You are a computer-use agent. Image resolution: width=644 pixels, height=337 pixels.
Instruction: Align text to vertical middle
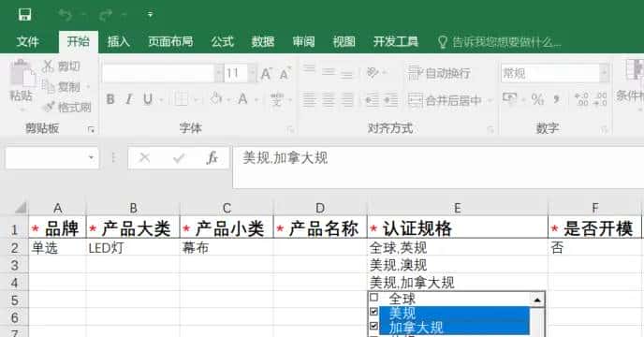point(329,71)
